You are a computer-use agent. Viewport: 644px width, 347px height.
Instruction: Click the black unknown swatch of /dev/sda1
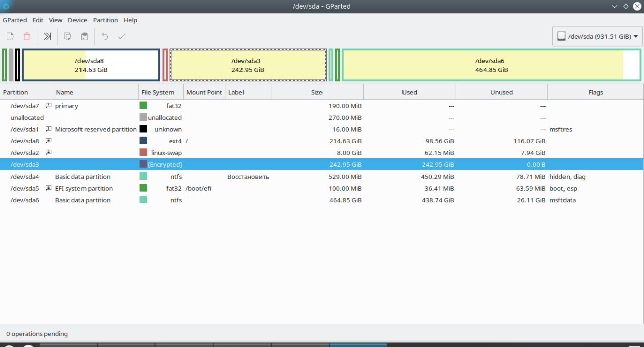pos(143,129)
